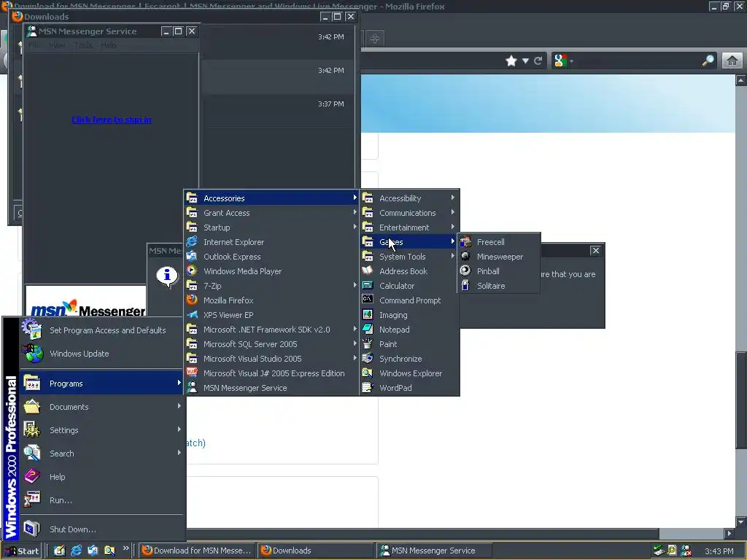Open the Documents submenu in Start menu
Screen dimensions: 747x560
(x=102, y=407)
